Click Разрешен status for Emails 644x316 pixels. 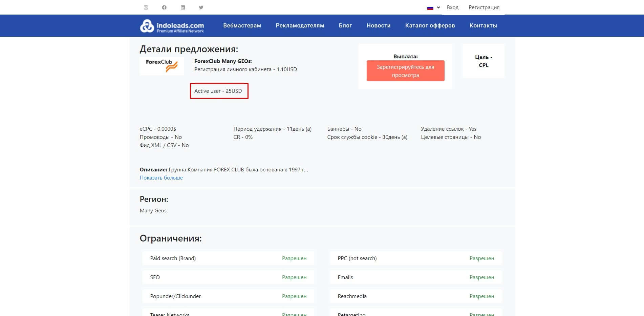482,277
